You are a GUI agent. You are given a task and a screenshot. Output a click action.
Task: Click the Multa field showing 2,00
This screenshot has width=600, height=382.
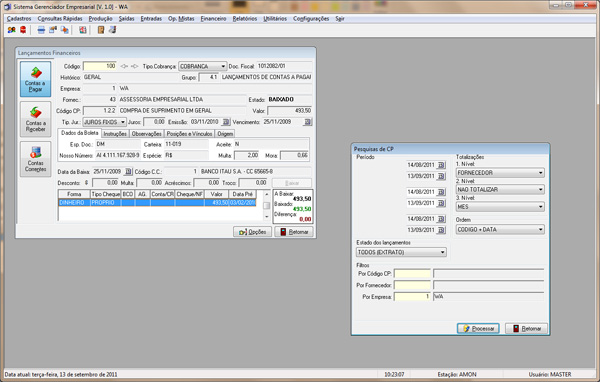pos(247,155)
